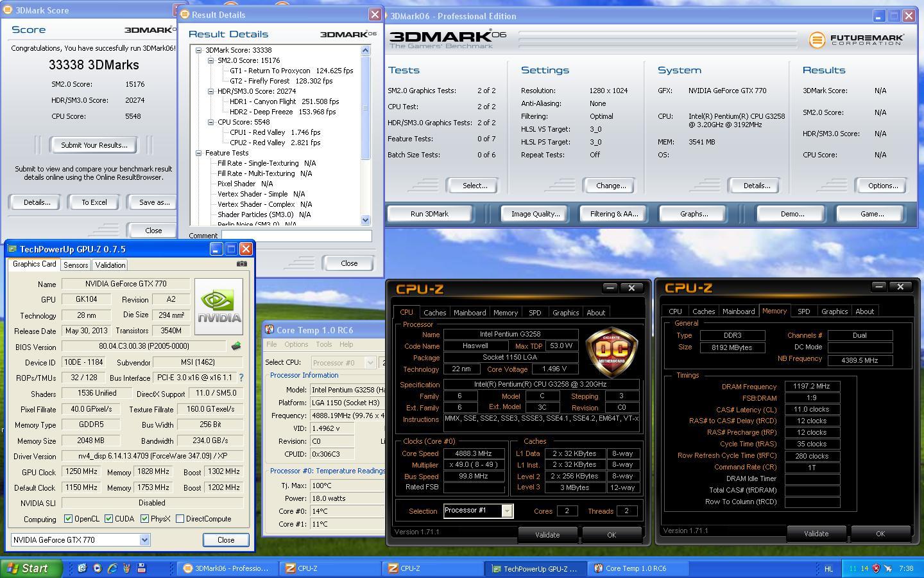
Task: Click the HL language bar indicator
Action: coord(828,568)
